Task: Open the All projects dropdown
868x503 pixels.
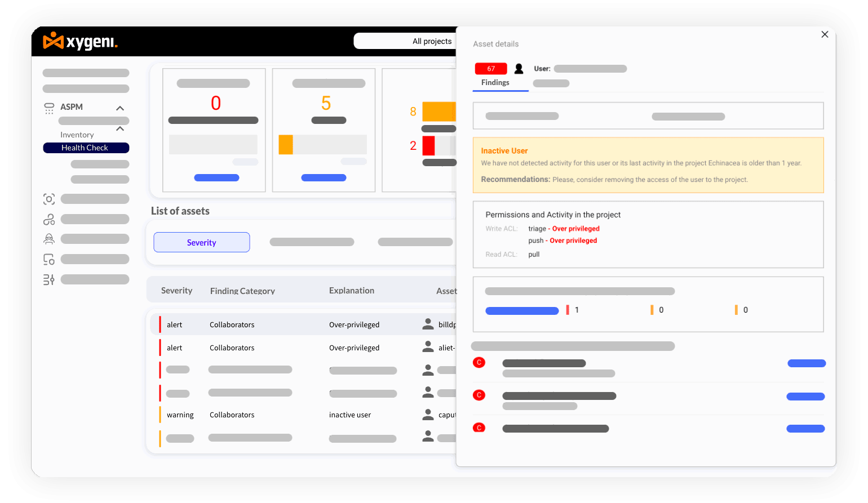Action: tap(406, 41)
